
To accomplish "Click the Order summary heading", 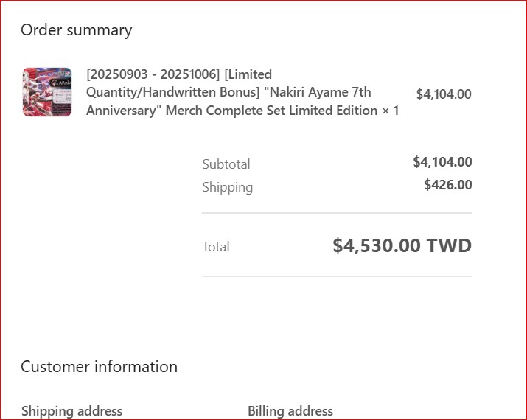I will point(77,30).
